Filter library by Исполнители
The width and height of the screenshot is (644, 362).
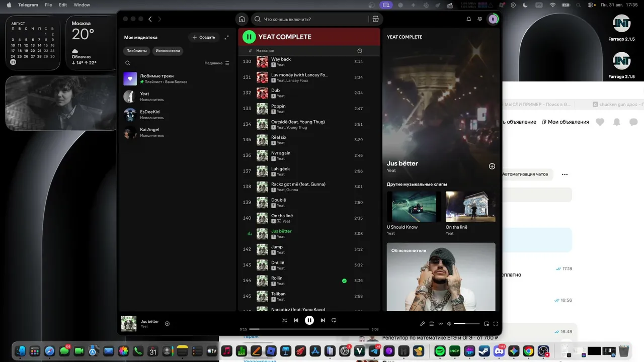pos(168,51)
